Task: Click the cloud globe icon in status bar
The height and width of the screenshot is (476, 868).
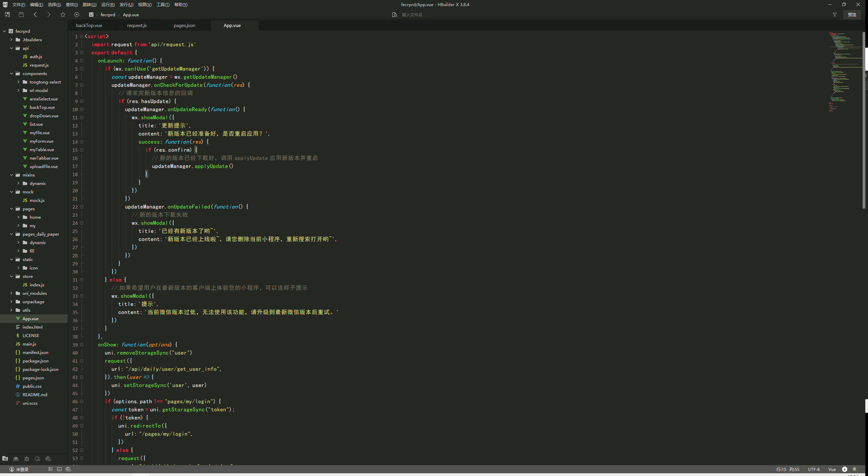Action: pyautogui.click(x=68, y=469)
